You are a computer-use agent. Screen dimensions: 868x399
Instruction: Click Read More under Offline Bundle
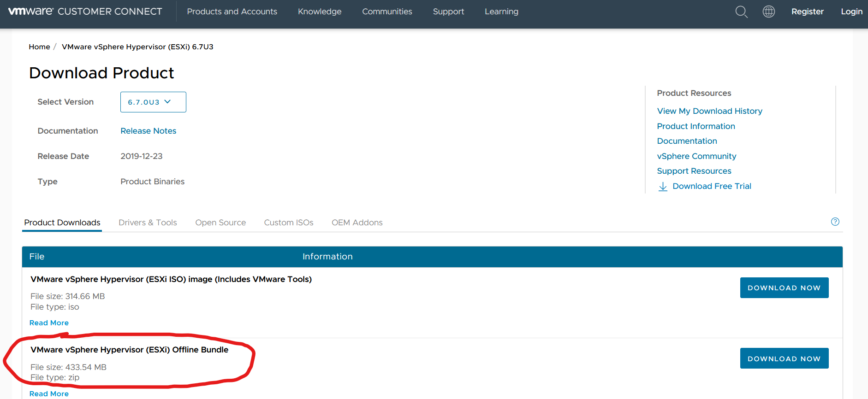(49, 394)
